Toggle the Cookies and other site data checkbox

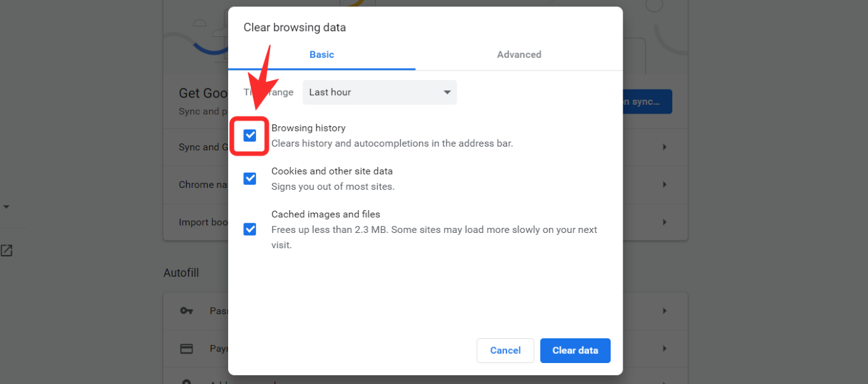(250, 178)
